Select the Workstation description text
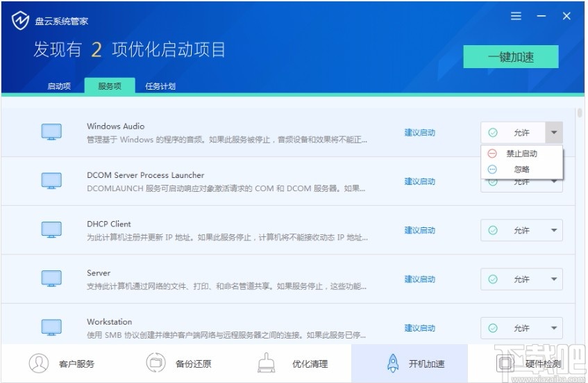This screenshot has height=383, width=588. click(x=226, y=335)
